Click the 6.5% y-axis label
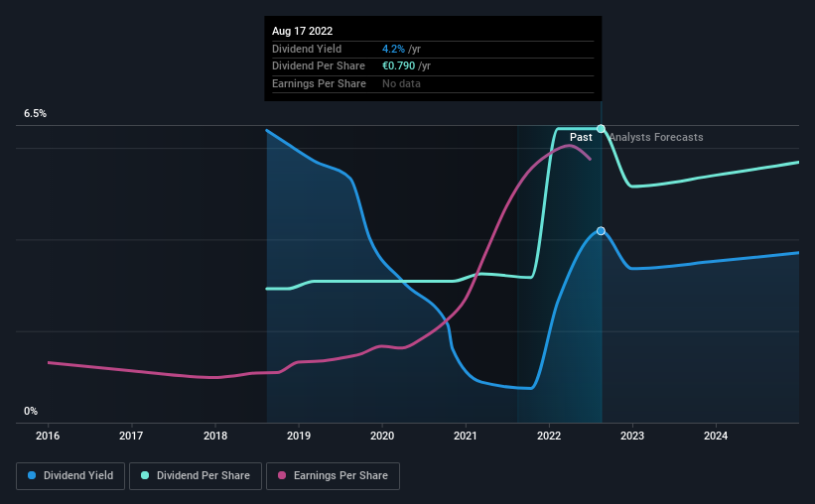The height and width of the screenshot is (504, 815). tap(35, 113)
